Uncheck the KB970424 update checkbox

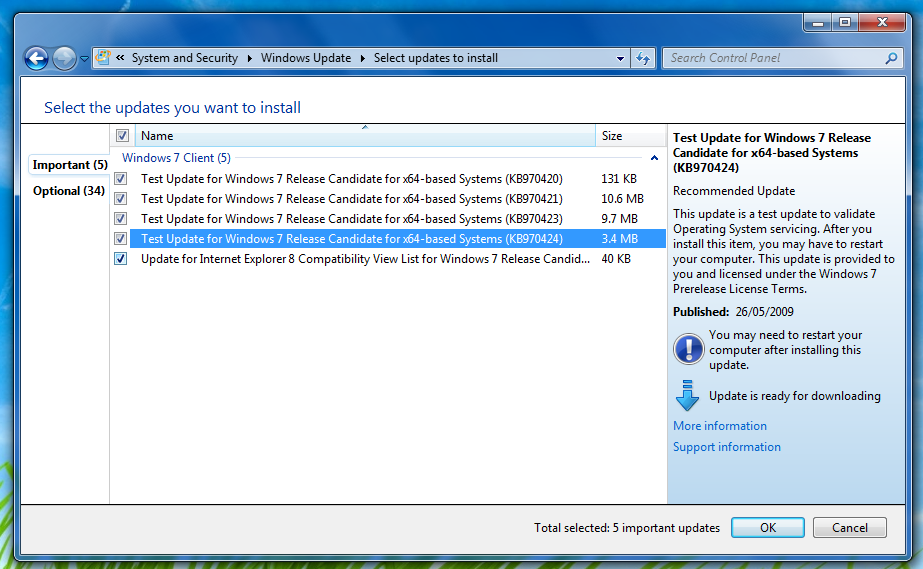coord(121,238)
